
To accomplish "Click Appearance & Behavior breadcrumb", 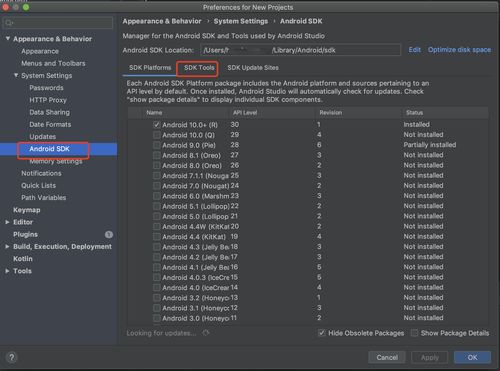I will pos(162,21).
